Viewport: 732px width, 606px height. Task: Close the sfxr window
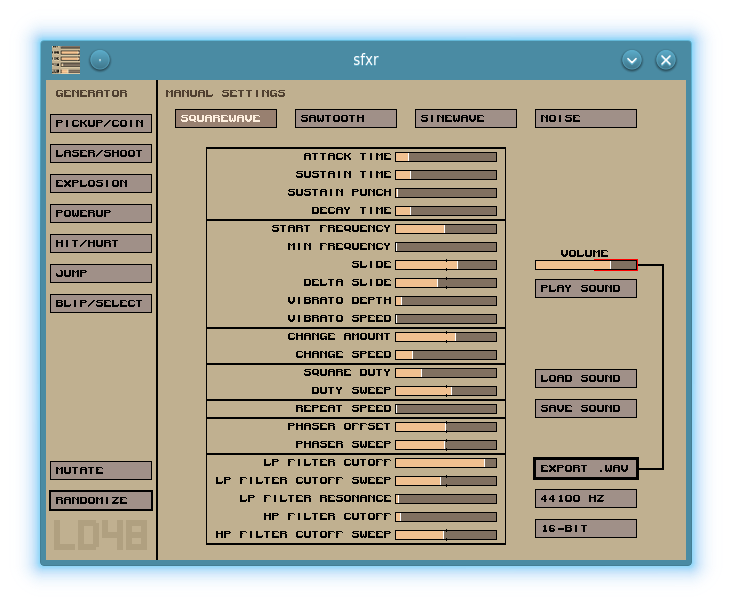click(x=666, y=60)
